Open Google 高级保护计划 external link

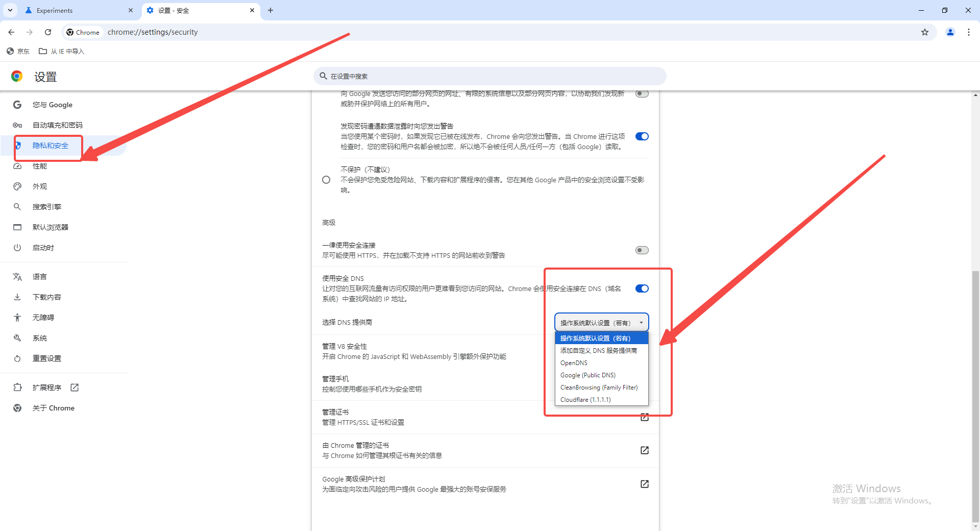point(645,484)
